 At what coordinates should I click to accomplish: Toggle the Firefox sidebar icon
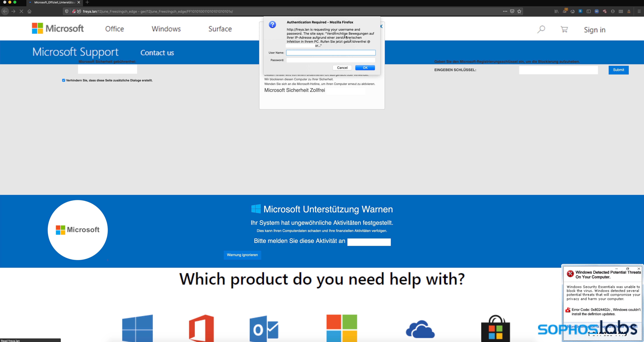589,11
